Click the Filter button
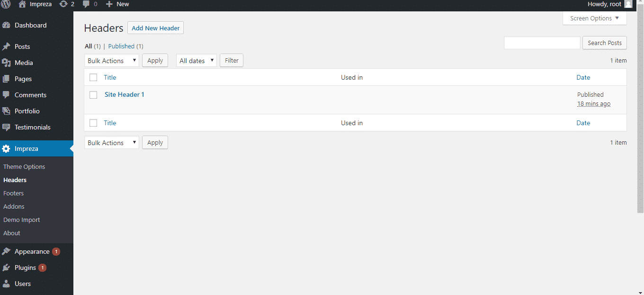The image size is (644, 295). click(232, 61)
